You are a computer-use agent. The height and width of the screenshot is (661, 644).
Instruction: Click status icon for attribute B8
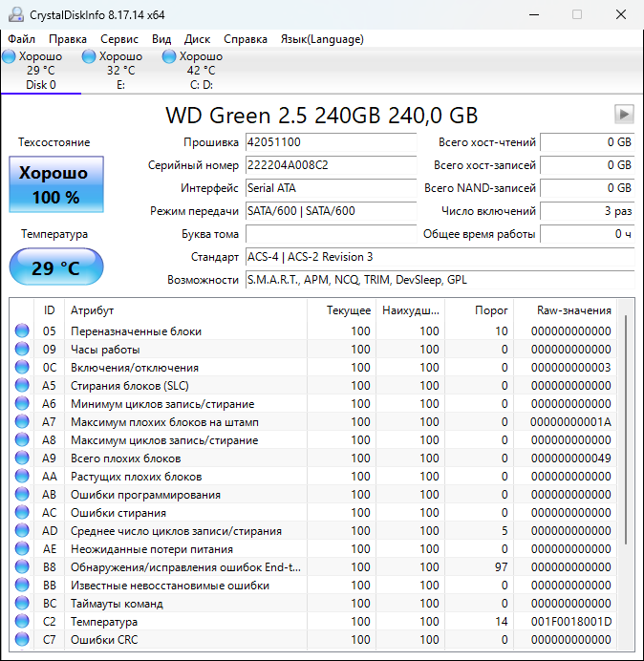pyautogui.click(x=22, y=566)
